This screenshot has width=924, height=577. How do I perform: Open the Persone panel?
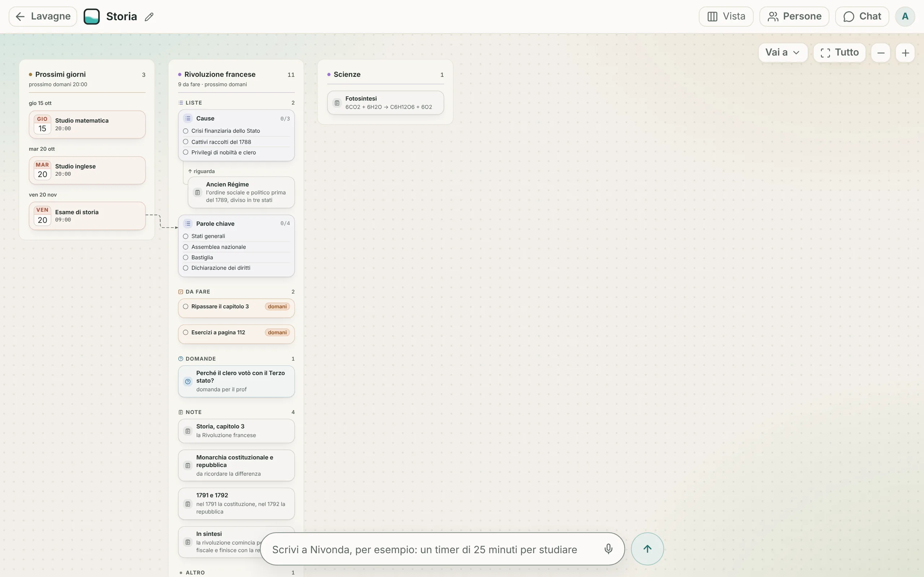click(794, 17)
